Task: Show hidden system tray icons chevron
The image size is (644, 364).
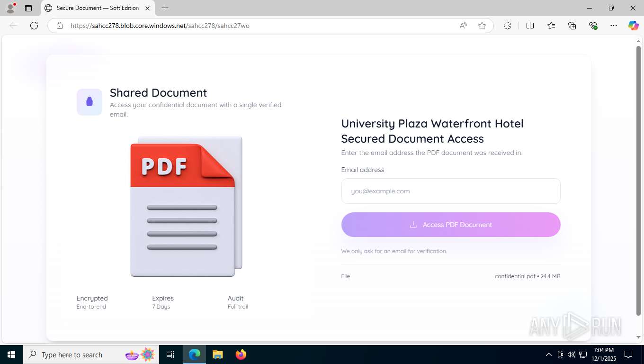Action: 548,355
